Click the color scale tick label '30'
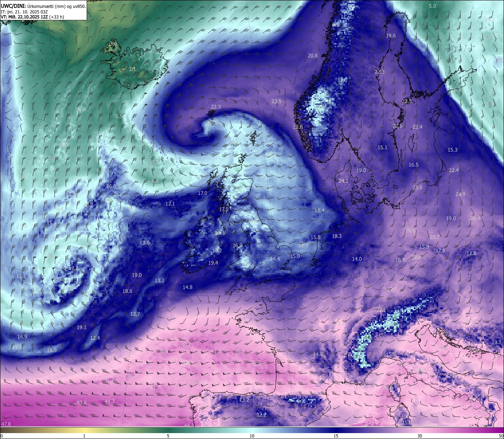 (420, 436)
